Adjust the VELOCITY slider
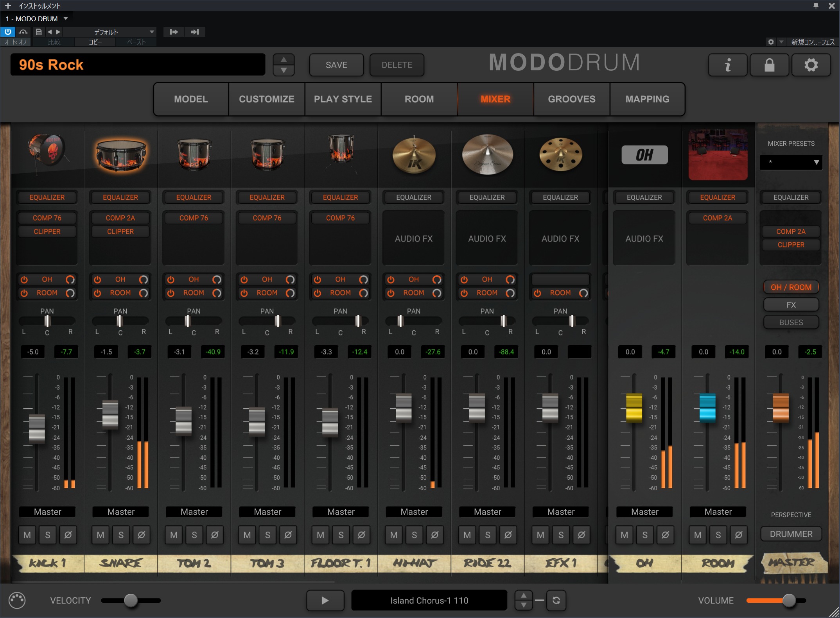 click(131, 600)
